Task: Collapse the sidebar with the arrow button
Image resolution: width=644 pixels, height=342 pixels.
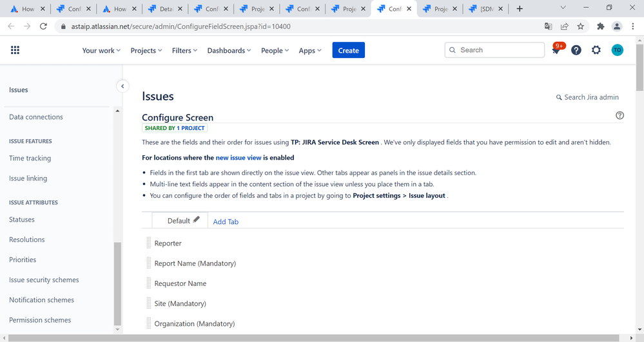Action: click(x=122, y=86)
